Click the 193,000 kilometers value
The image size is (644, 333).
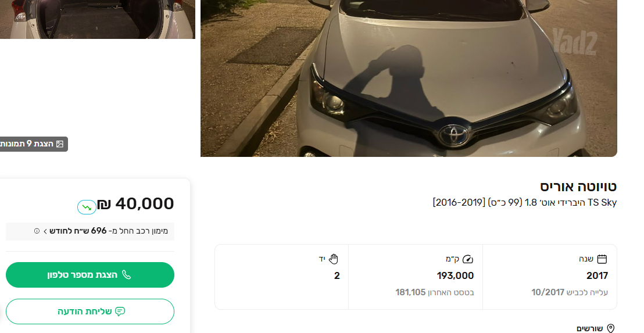[x=456, y=275]
